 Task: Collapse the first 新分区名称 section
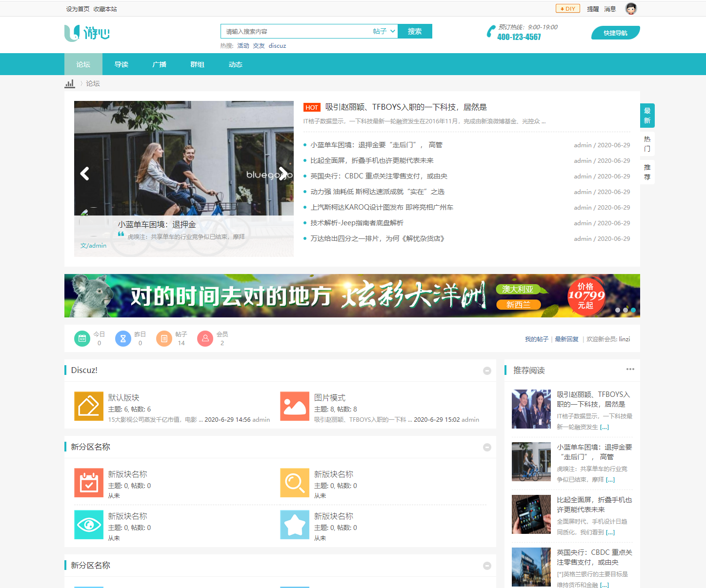pos(487,448)
